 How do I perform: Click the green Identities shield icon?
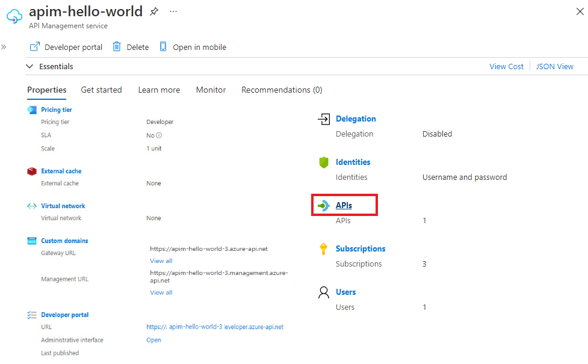324,162
